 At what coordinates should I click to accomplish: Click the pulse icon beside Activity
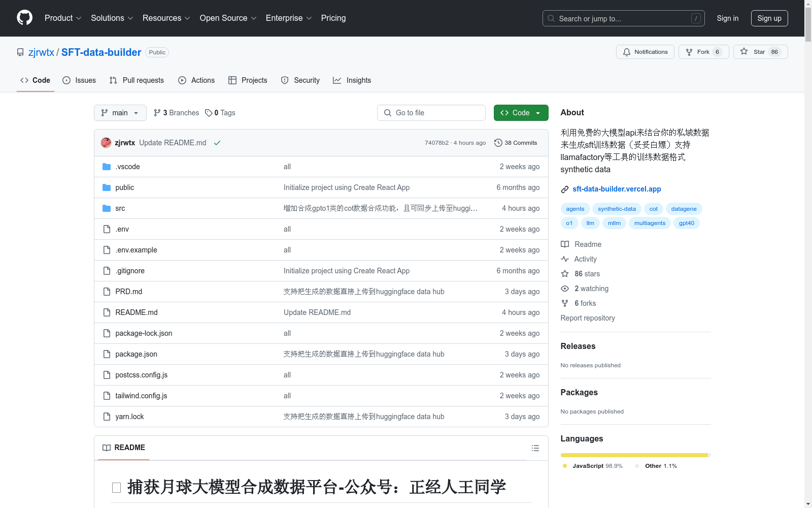coord(565,259)
